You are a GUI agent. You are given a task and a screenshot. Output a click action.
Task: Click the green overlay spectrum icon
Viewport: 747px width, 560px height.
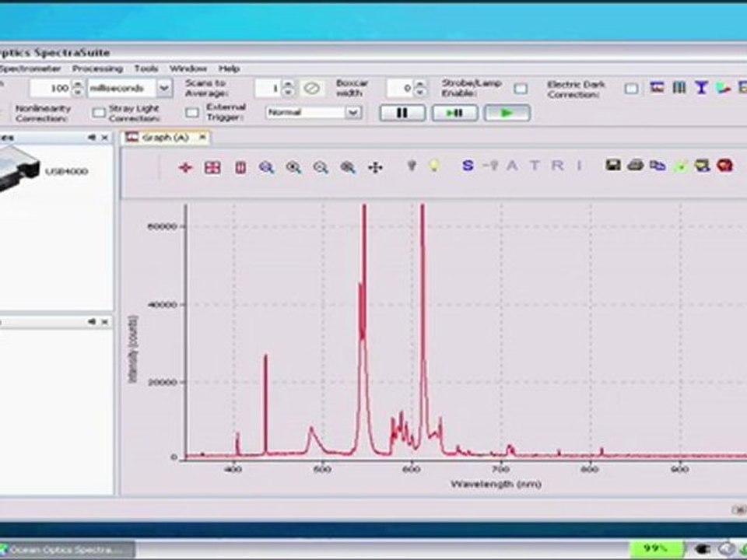pyautogui.click(x=682, y=166)
